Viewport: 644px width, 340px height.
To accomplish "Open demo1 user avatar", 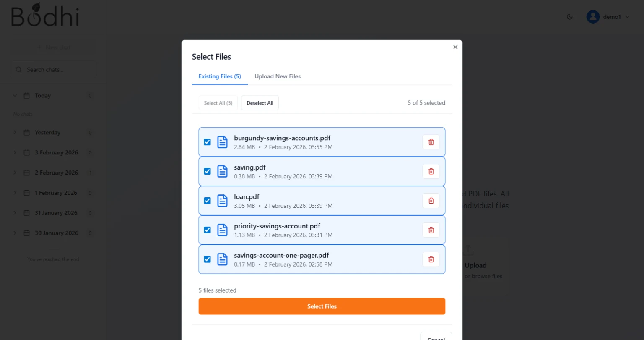I will pyautogui.click(x=593, y=17).
